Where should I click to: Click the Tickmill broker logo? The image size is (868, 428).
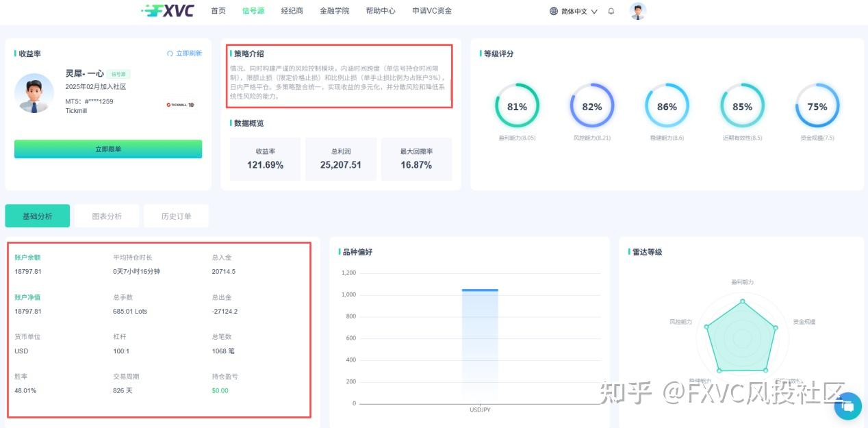pos(181,105)
